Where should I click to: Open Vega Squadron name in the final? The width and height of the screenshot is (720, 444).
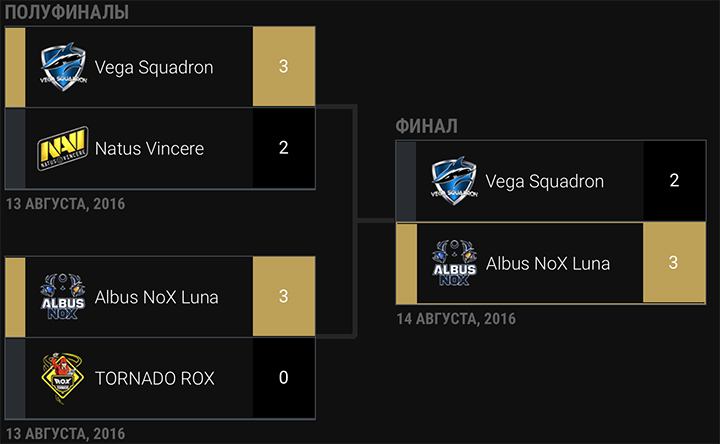click(545, 181)
